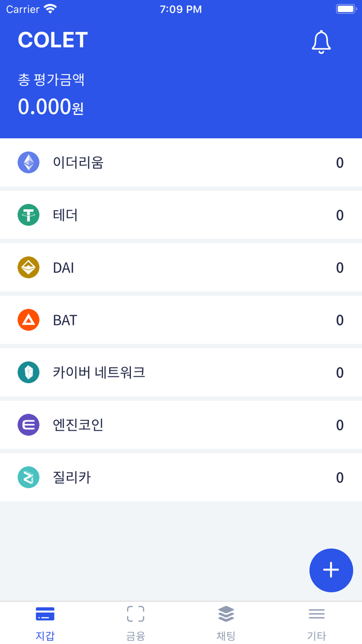
Task: Open the 금융 finance tab
Action: 135,623
